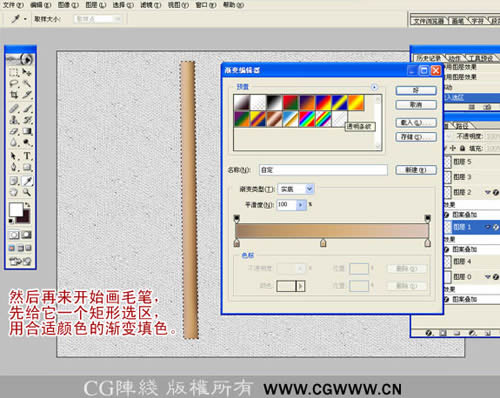Click the 名称 input field

coord(323,170)
